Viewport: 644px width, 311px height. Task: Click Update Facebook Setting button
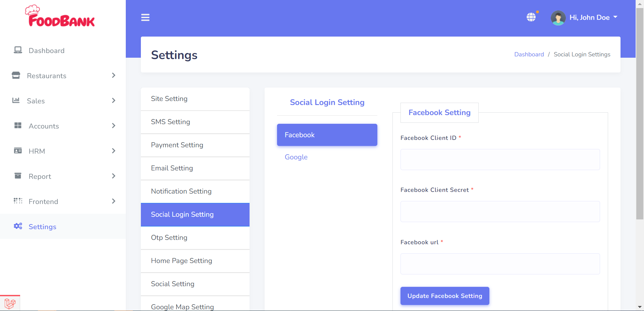point(445,296)
